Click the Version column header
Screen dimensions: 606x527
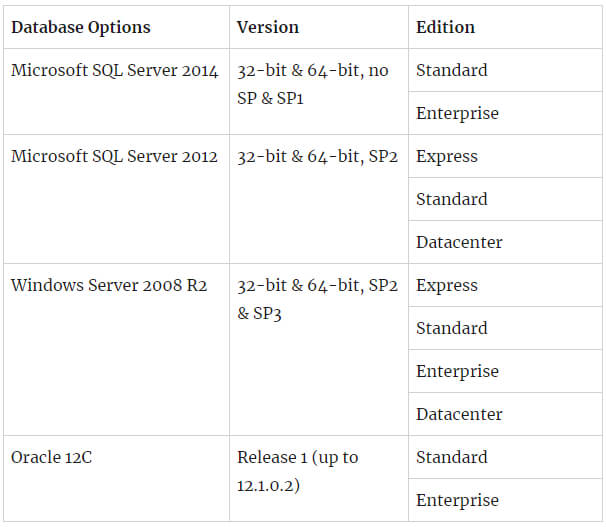(x=319, y=27)
